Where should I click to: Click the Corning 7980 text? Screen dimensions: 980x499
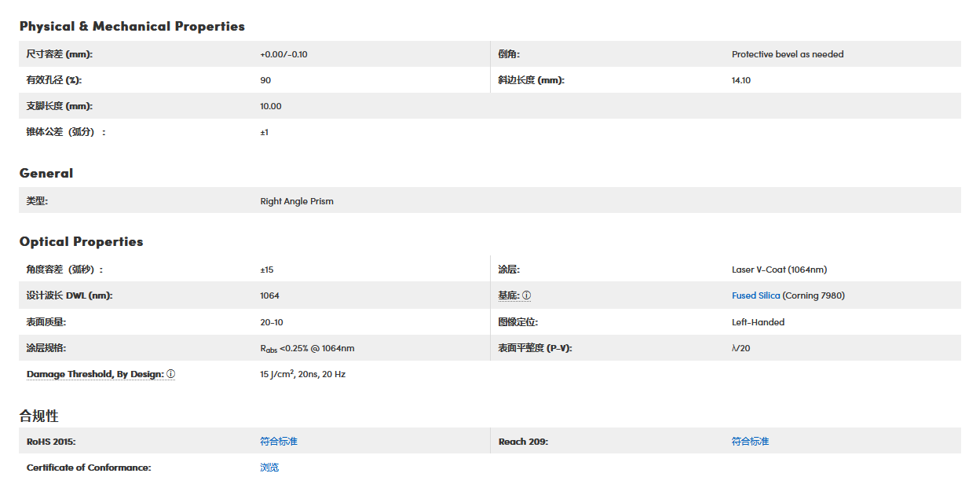(814, 295)
